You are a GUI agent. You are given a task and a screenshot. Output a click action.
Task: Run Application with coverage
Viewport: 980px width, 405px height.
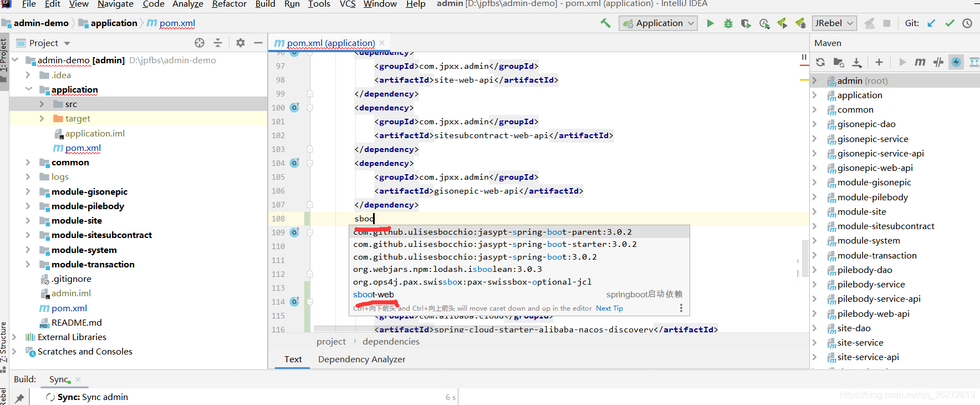[x=746, y=23]
